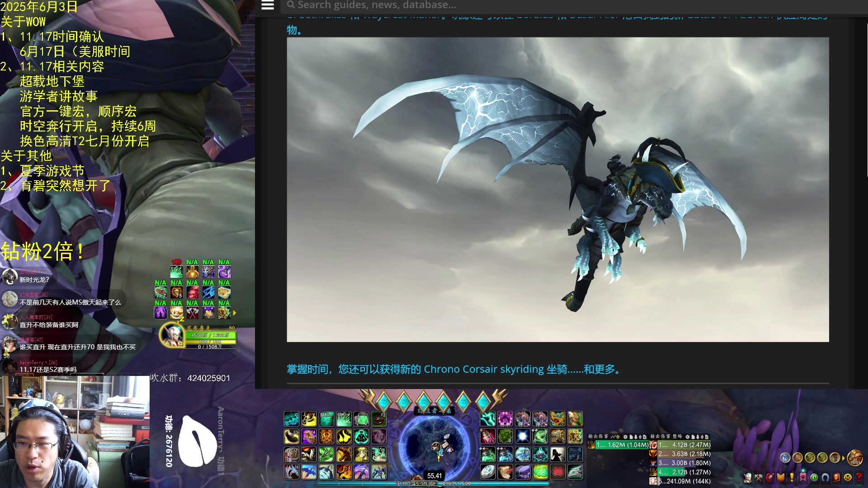This screenshot has height=488, width=868.
Task: Click the player's green health bar 1508万
Action: 211,335
